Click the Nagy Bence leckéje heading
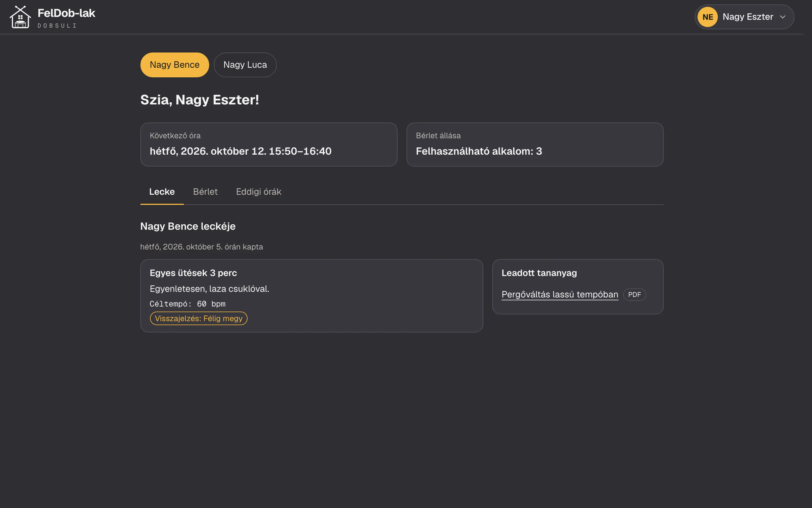Image resolution: width=812 pixels, height=508 pixels. [x=187, y=226]
